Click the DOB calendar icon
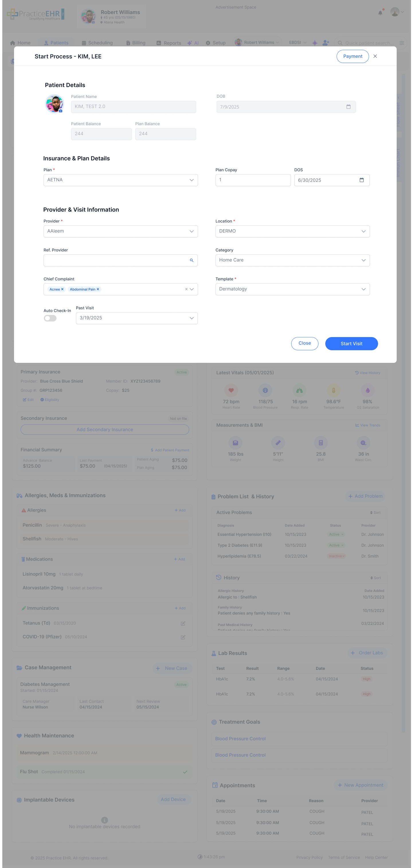The height and width of the screenshot is (868, 415). click(x=348, y=107)
